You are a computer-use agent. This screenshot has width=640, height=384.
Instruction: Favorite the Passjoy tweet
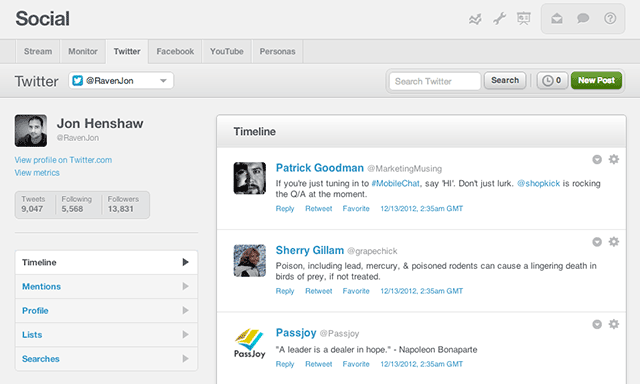tap(356, 364)
